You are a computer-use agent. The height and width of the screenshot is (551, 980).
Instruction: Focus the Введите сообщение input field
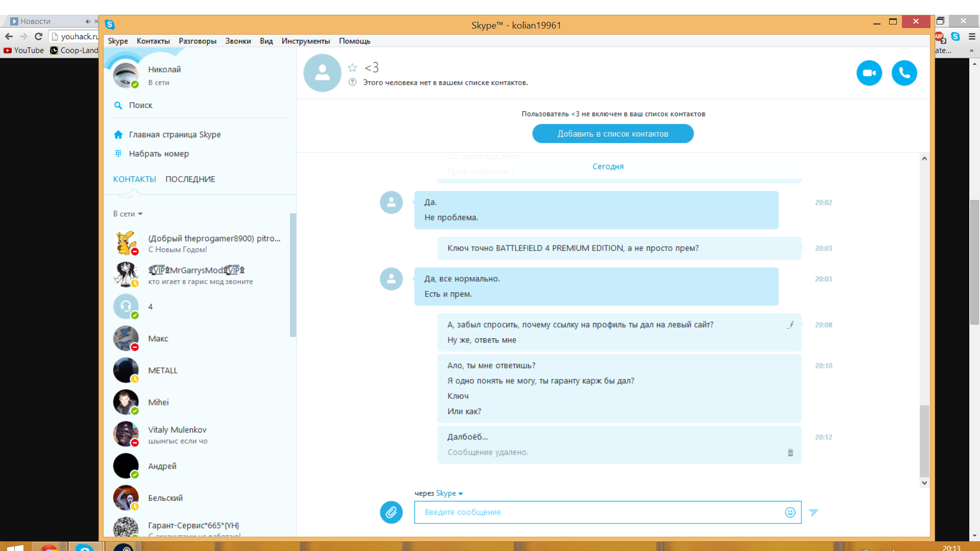pos(597,512)
